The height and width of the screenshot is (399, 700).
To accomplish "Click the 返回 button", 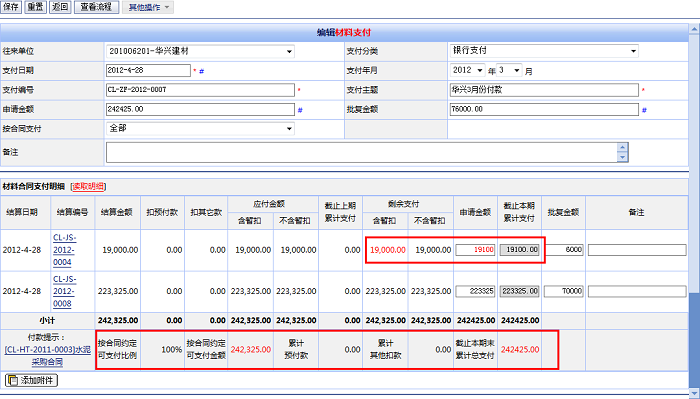I will click(x=60, y=7).
